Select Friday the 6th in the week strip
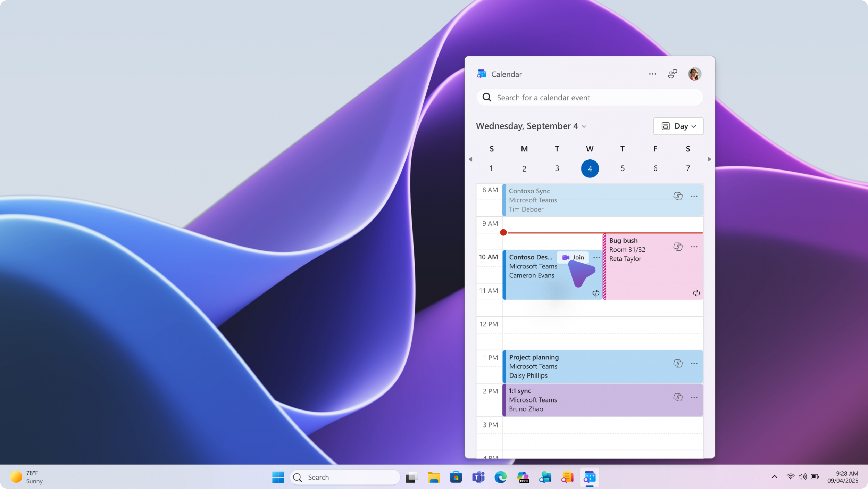Image resolution: width=868 pixels, height=489 pixels. 655,168
